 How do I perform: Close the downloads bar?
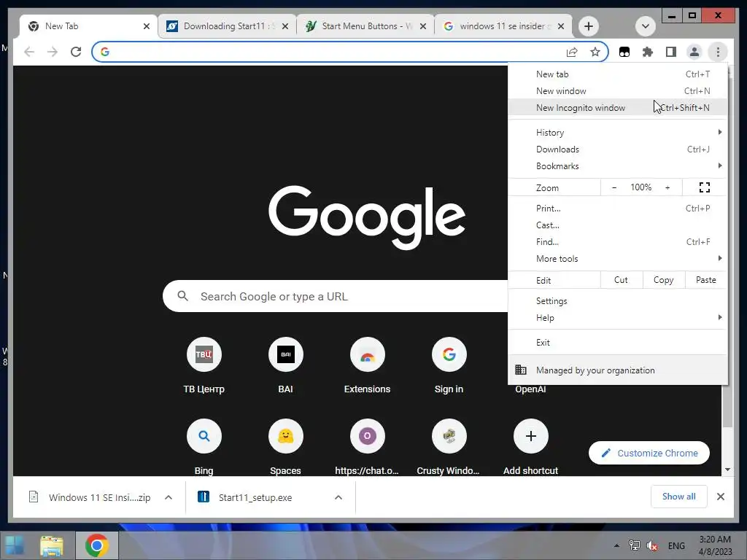tap(721, 497)
